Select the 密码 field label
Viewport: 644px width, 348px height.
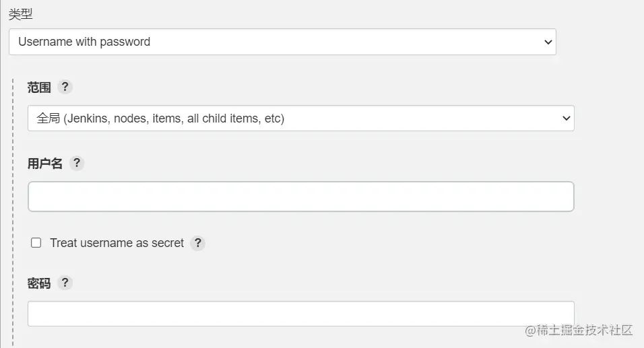pyautogui.click(x=39, y=283)
